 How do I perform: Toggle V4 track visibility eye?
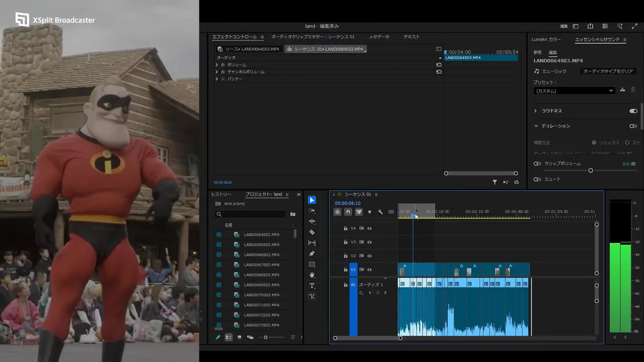[369, 228]
